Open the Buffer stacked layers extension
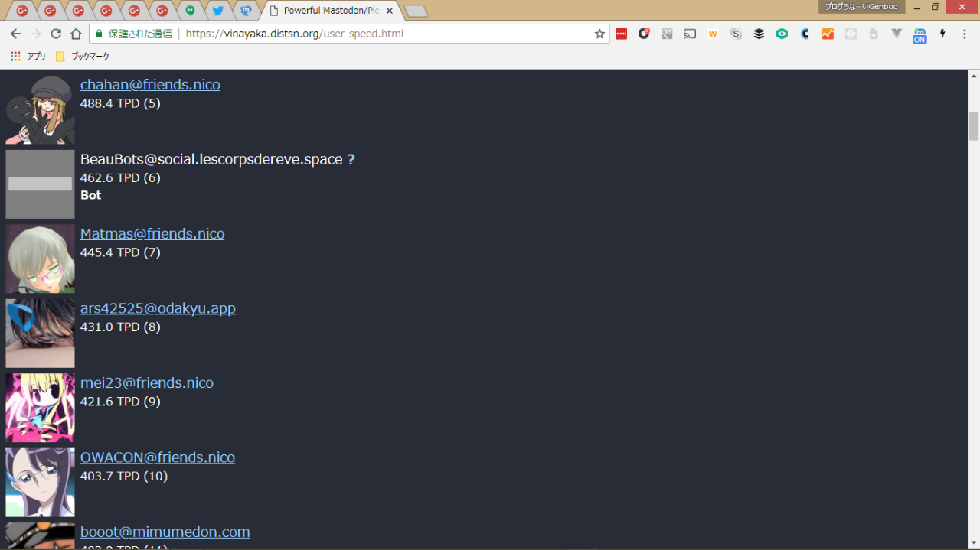The height and width of the screenshot is (550, 980). 759,34
